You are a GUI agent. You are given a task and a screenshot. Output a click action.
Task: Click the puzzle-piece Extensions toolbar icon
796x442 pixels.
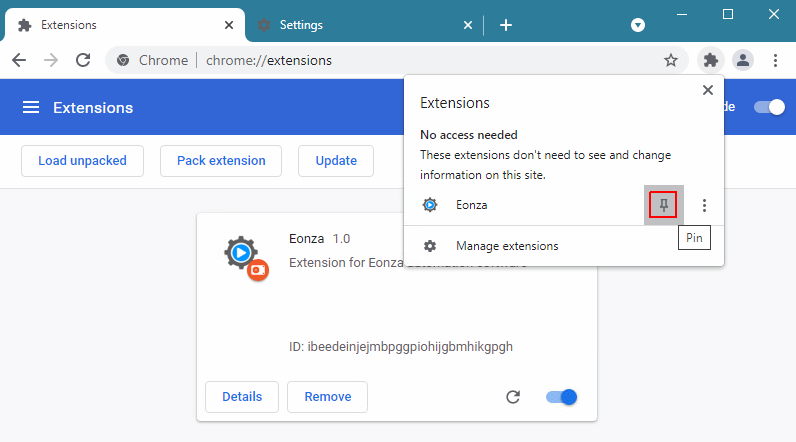(x=711, y=60)
